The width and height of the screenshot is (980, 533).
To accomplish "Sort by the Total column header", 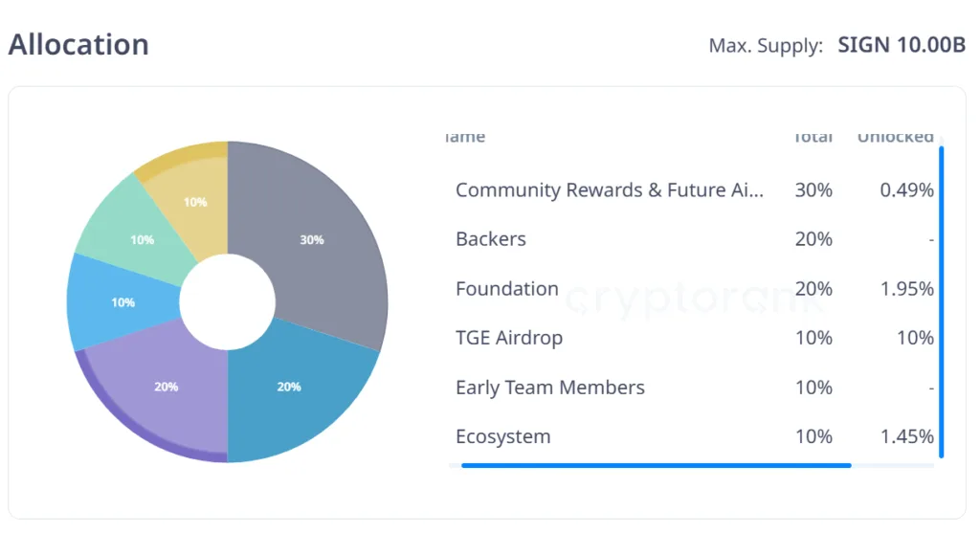I will (x=813, y=137).
